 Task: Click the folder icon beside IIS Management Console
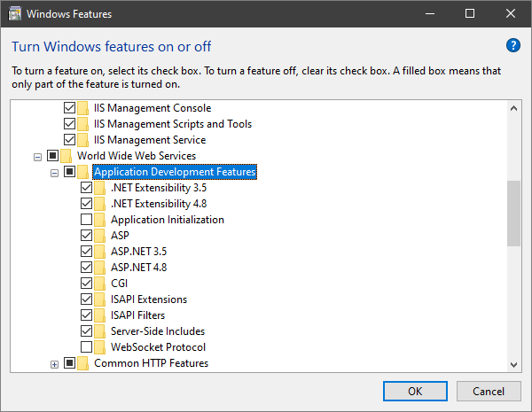point(82,108)
